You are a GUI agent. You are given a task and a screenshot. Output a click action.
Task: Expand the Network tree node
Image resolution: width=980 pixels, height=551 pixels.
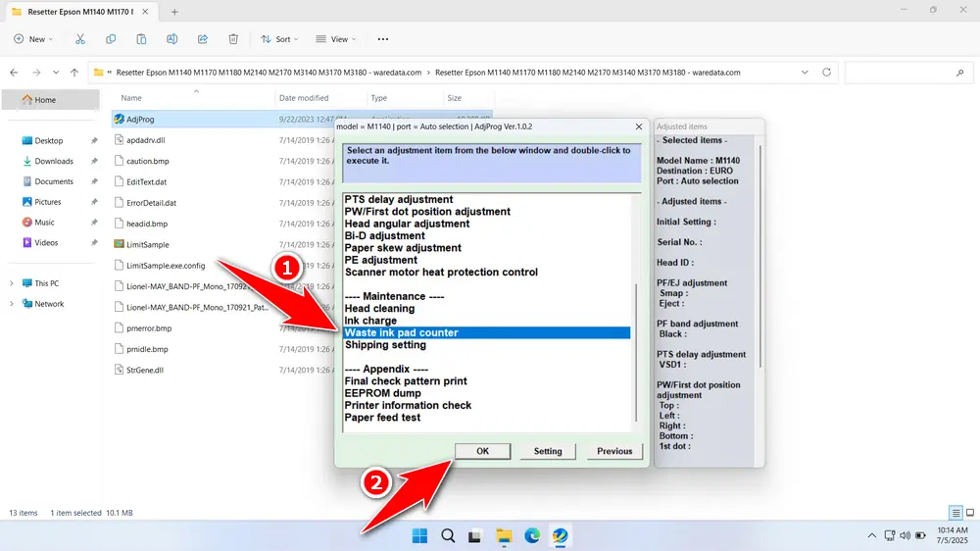(11, 304)
